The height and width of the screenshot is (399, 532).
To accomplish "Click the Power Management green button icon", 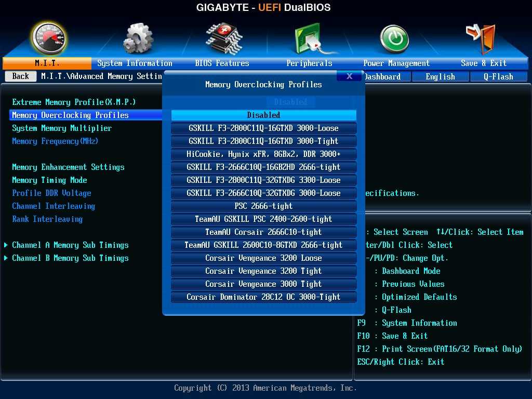I will [394, 39].
